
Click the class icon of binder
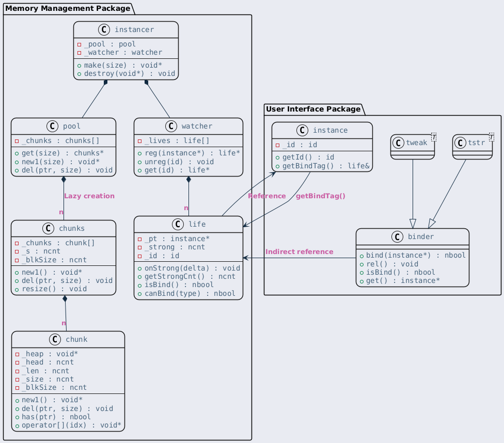397,236
